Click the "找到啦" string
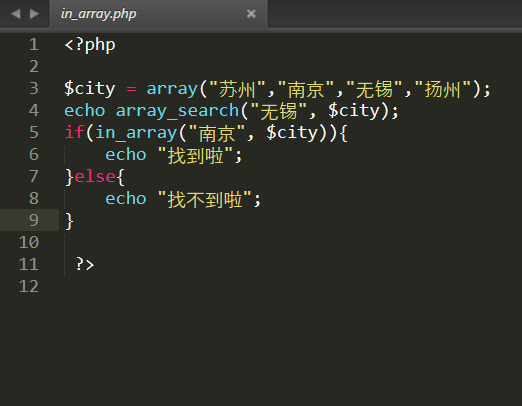 (195, 155)
